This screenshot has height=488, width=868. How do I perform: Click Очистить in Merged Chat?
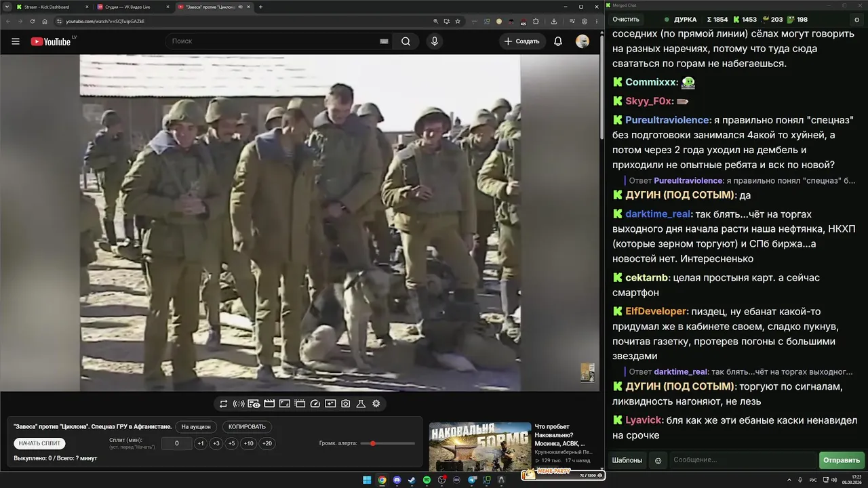626,20
